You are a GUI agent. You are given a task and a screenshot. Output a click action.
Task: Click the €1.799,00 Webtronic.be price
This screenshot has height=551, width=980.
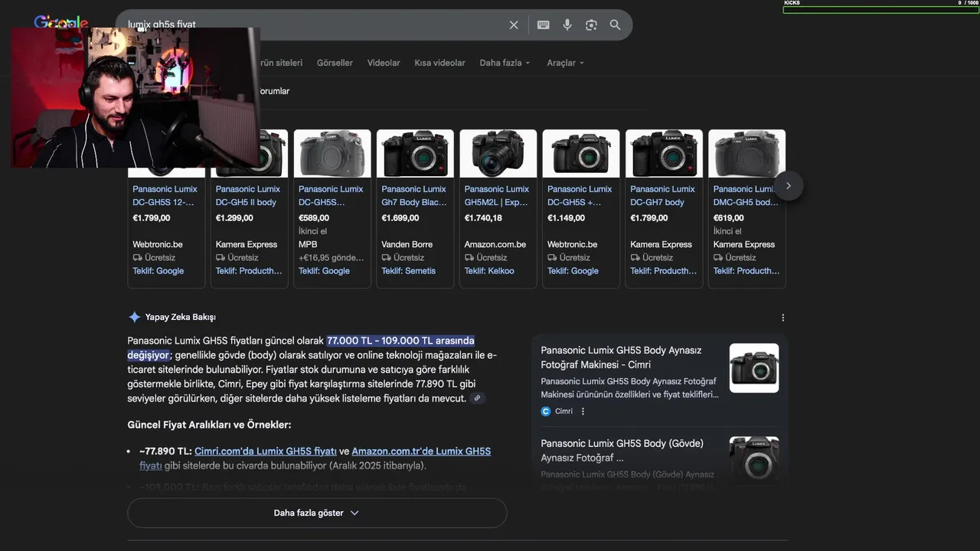[x=151, y=218]
